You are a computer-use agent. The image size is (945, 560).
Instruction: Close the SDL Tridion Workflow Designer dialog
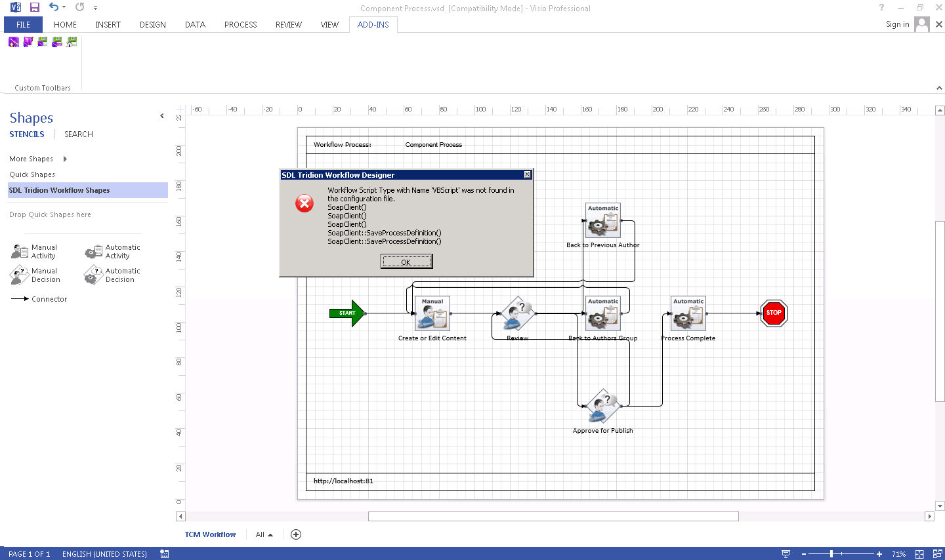click(527, 174)
